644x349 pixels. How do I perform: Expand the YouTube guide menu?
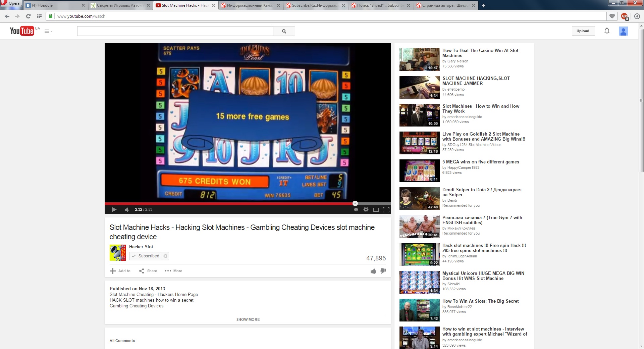[48, 31]
